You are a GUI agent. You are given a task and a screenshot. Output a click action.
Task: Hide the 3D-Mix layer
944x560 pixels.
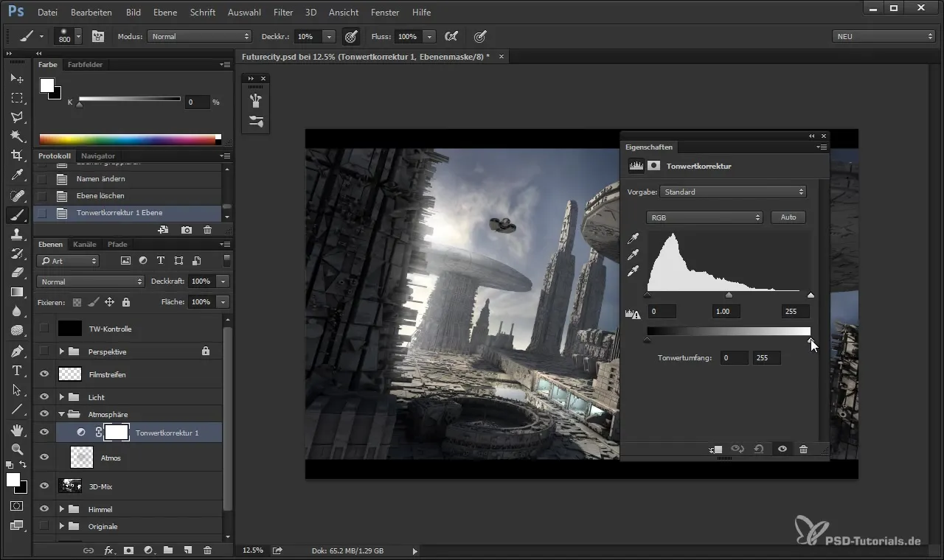click(x=44, y=486)
